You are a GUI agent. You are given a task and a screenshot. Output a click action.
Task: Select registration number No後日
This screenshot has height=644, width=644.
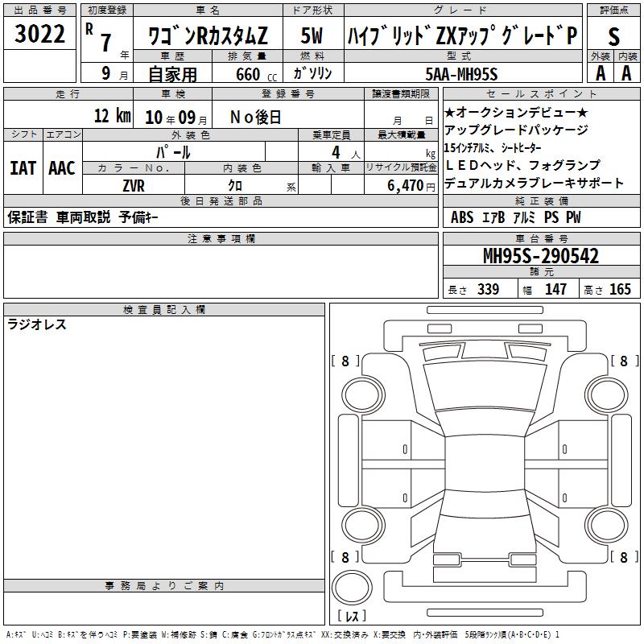(255, 118)
